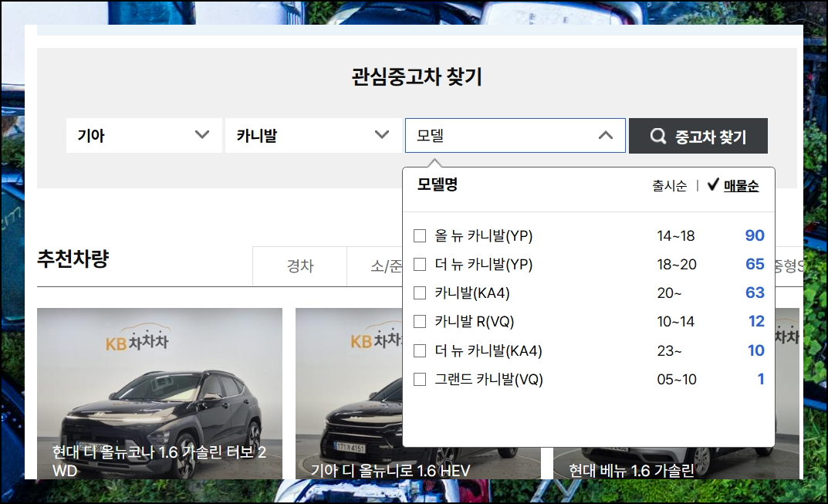The height and width of the screenshot is (504, 828).
Task: Open the 카니발 car dropdown
Action: pyautogui.click(x=313, y=136)
